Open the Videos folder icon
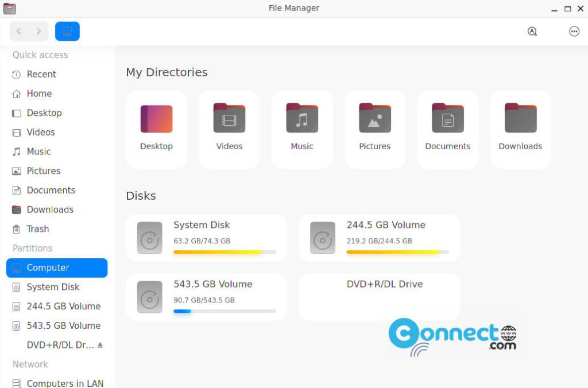588x388 pixels. point(229,118)
